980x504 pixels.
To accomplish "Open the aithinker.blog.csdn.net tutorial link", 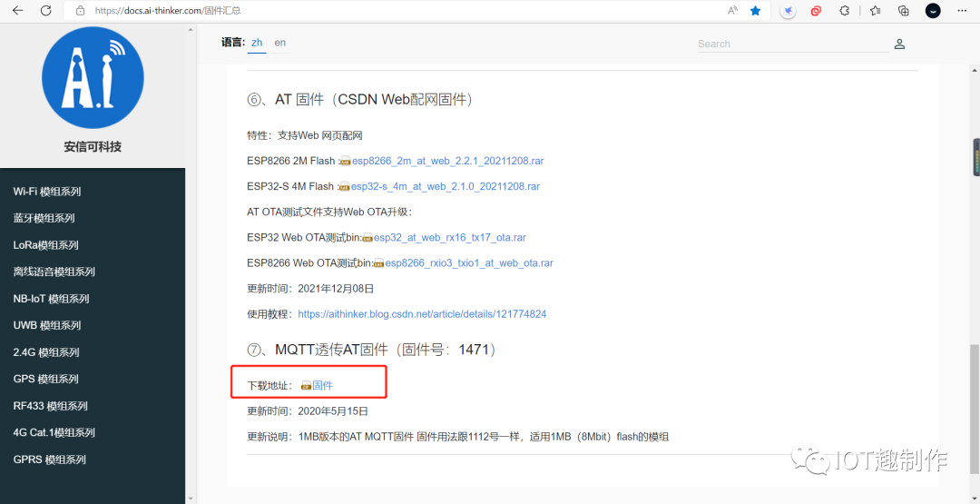I will (422, 314).
